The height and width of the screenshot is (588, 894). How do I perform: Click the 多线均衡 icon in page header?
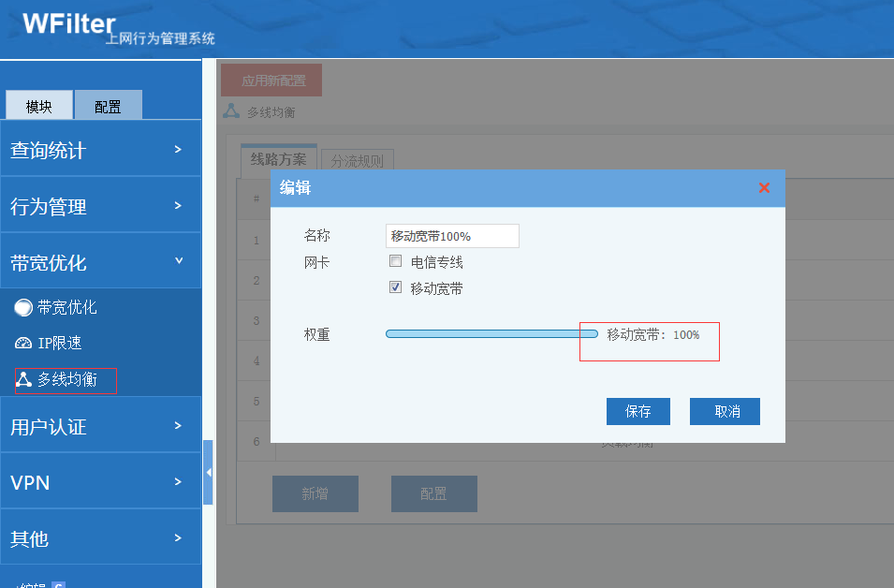coord(231,111)
